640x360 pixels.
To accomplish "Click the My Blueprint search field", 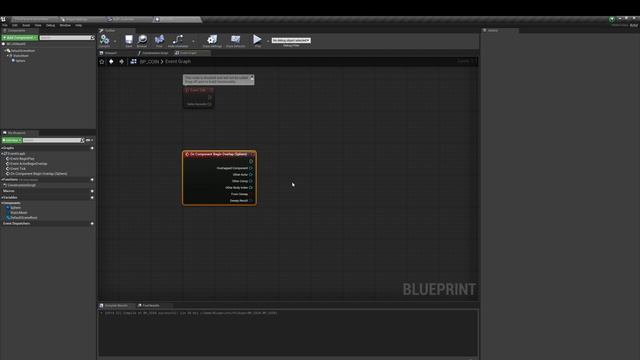I will (x=53, y=140).
